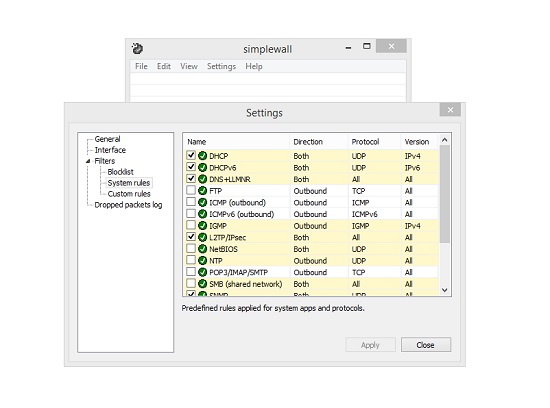Click the green icon of SMB (shared network)
The height and width of the screenshot is (408, 550).
(x=202, y=284)
